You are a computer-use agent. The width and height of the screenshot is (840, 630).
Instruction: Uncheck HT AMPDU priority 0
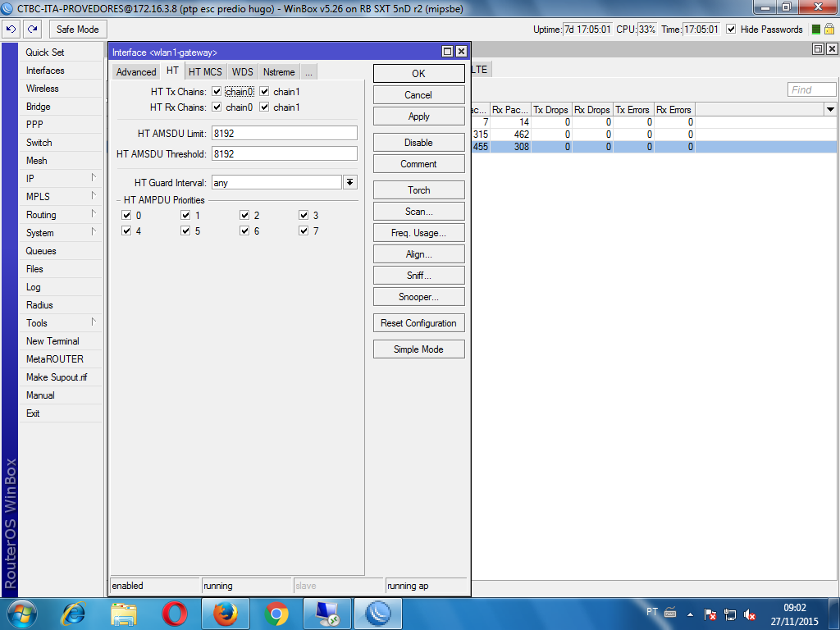tap(126, 216)
